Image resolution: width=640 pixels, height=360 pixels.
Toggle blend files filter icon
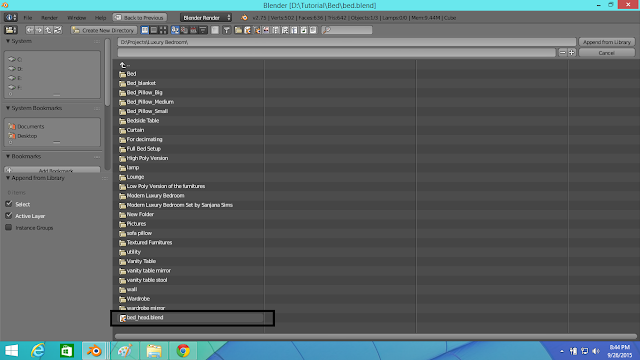[x=248, y=30]
